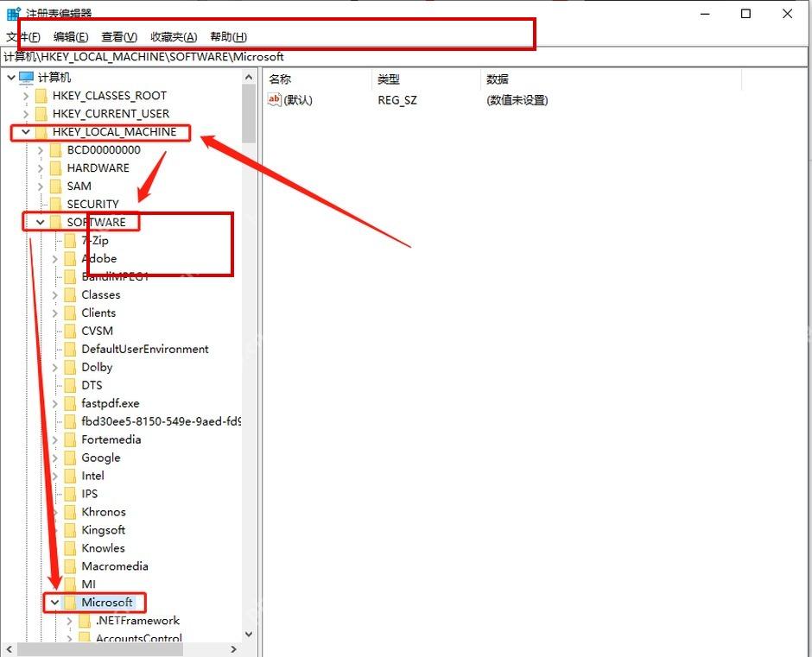Expand the .NETFramework key
Image resolution: width=812 pixels, height=657 pixels.
coord(69,621)
